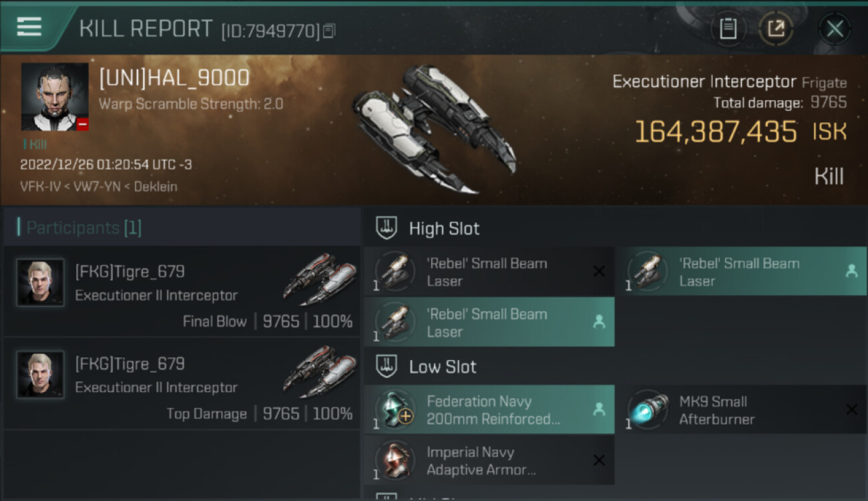The image size is (868, 501).
Task: Collapse the High Slot section
Action: 387,228
